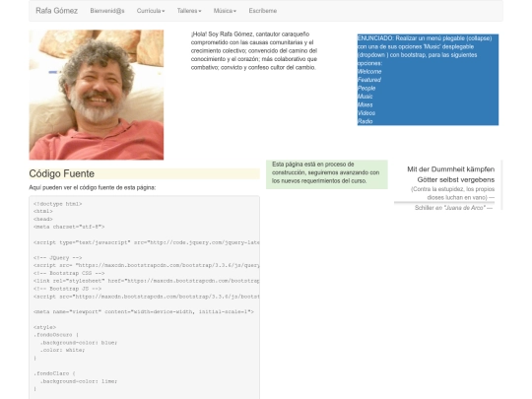Click the '.fondoOscuro {' code line
532x399 pixels.
pos(56,335)
